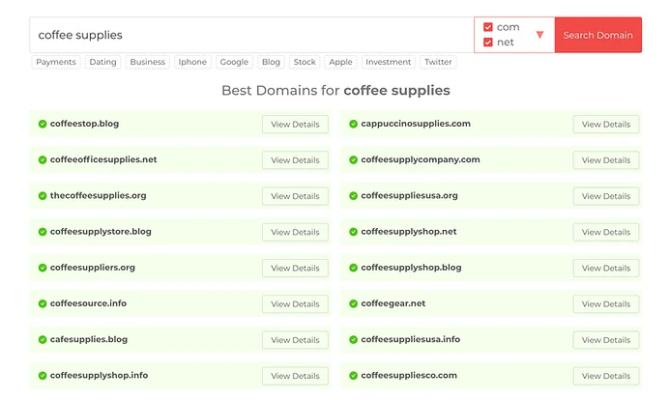Viewport: 669px width, 400px height.
Task: View Details for coffeesupplyshop.info
Action: (x=295, y=376)
